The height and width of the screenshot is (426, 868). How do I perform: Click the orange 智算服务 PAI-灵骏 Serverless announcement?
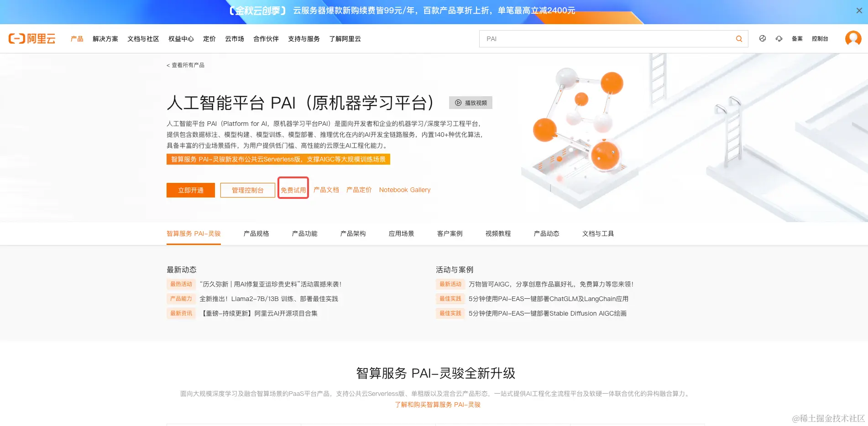(x=278, y=159)
